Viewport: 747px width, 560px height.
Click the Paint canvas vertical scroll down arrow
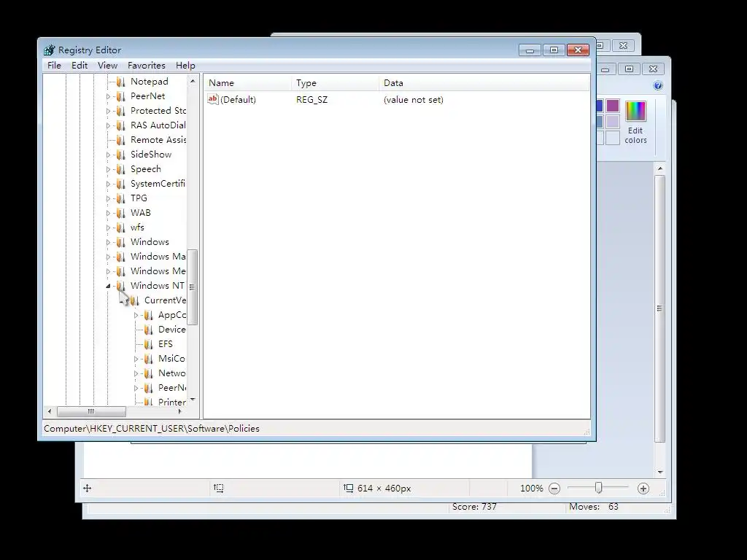point(660,472)
